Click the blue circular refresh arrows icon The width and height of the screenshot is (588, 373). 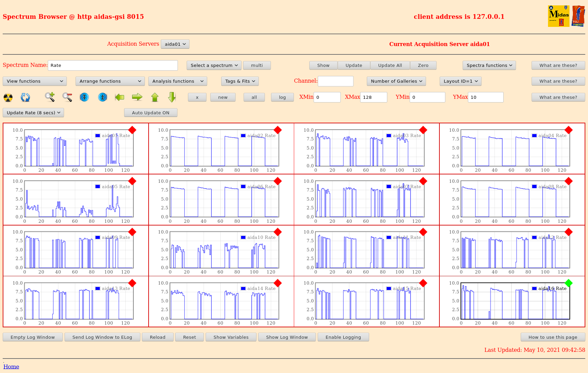pyautogui.click(x=25, y=97)
